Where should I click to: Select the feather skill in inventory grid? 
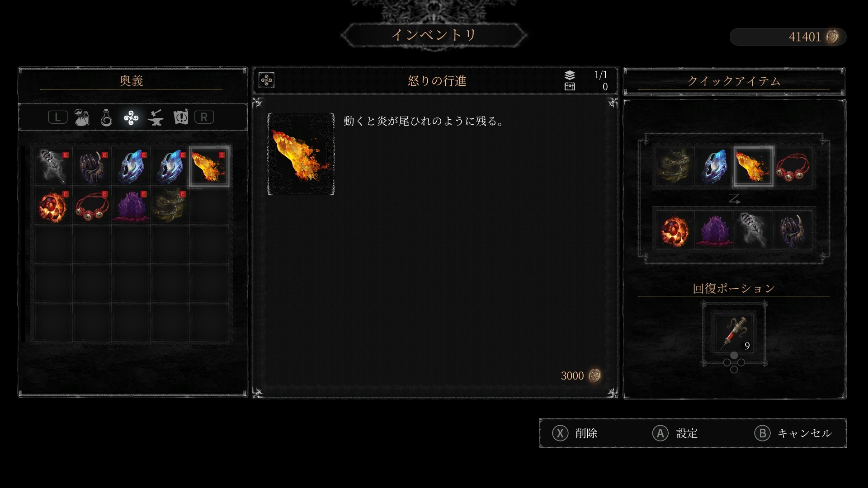(x=53, y=166)
